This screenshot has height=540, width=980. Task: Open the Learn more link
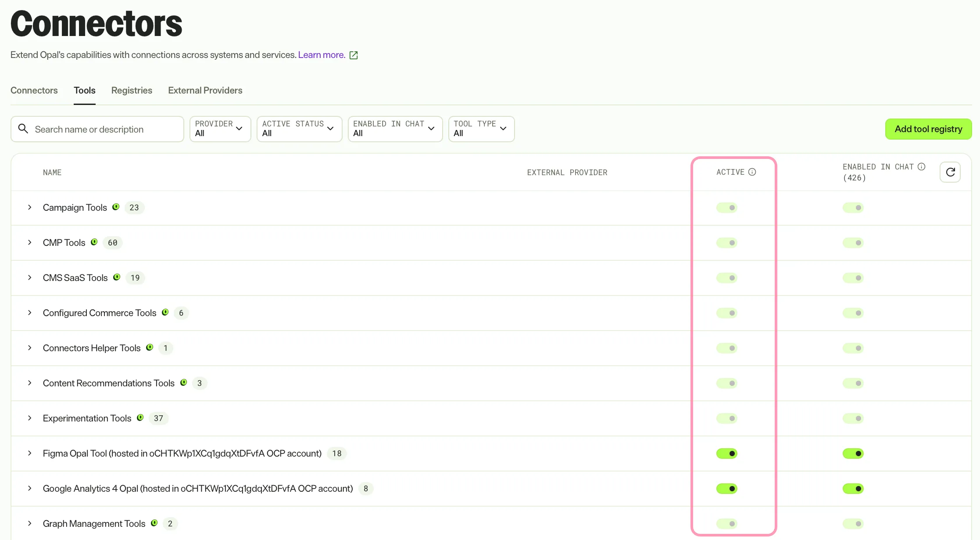322,55
